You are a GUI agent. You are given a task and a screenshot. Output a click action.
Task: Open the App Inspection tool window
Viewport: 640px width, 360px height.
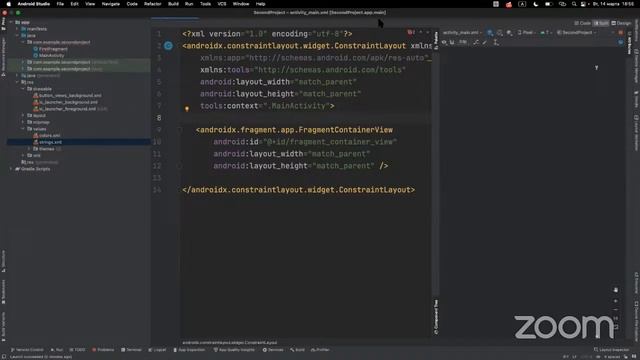tap(189, 350)
